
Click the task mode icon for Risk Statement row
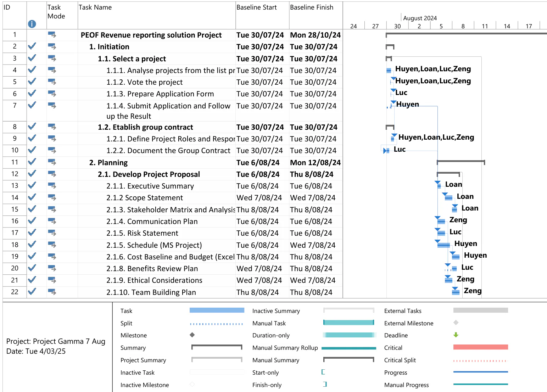pyautogui.click(x=52, y=233)
